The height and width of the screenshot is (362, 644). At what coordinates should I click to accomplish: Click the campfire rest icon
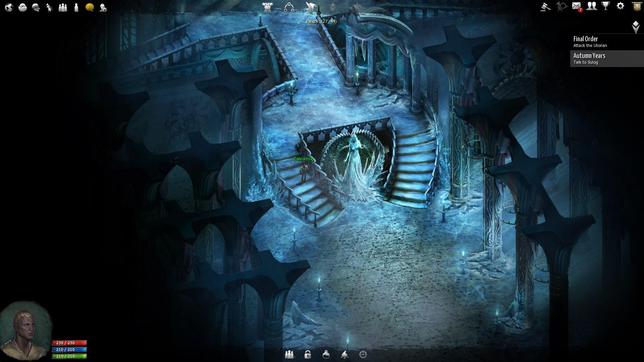[344, 355]
